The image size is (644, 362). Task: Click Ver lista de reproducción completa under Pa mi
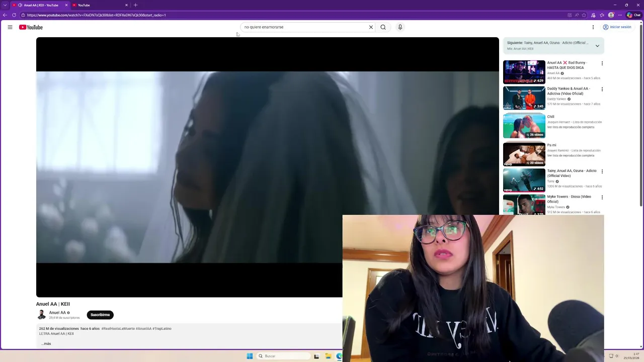pos(571,155)
